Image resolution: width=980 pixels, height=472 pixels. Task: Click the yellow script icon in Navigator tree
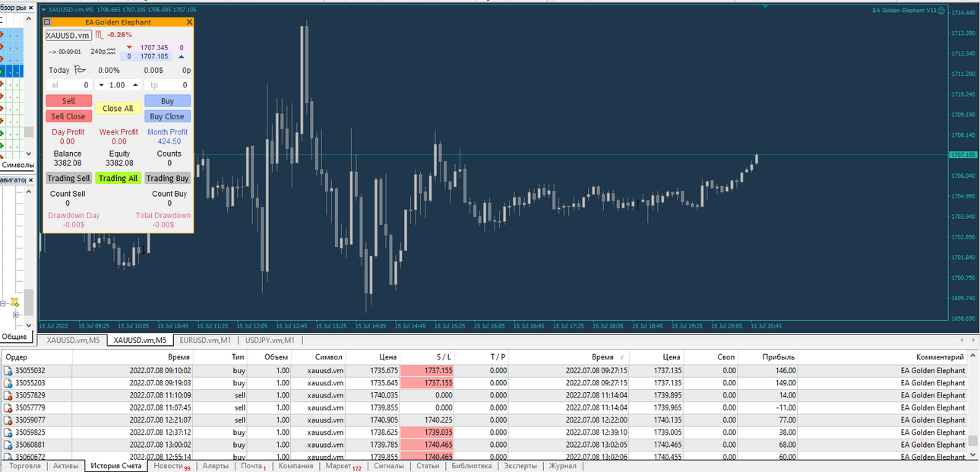14,303
